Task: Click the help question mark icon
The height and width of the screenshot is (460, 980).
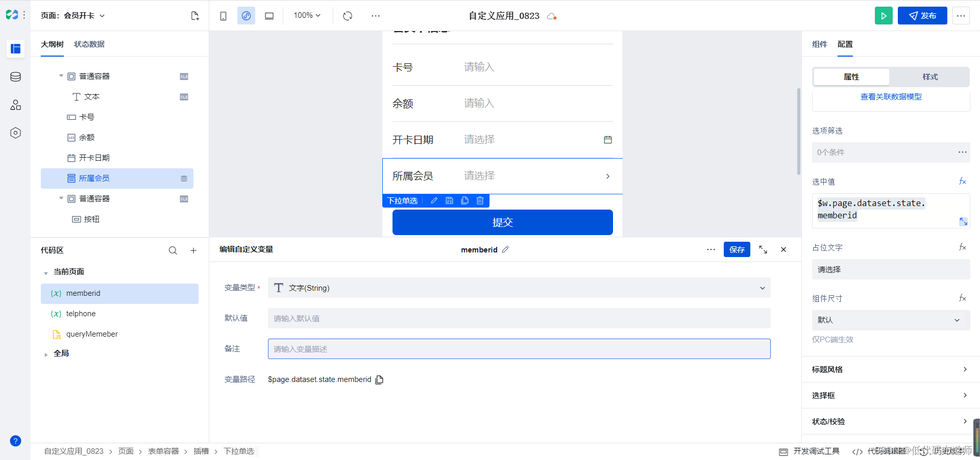Action: (15, 441)
